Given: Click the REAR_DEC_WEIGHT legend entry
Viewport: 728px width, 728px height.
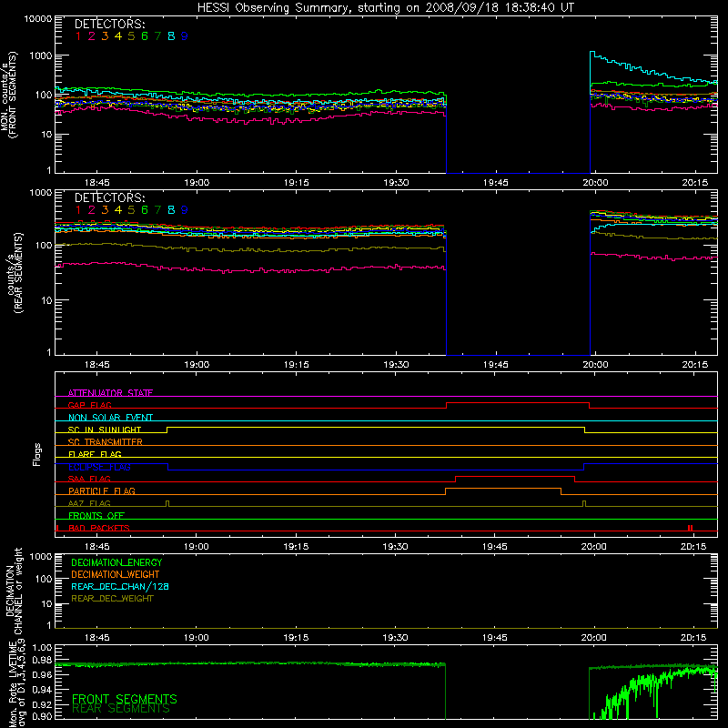Looking at the screenshot, I should (112, 599).
